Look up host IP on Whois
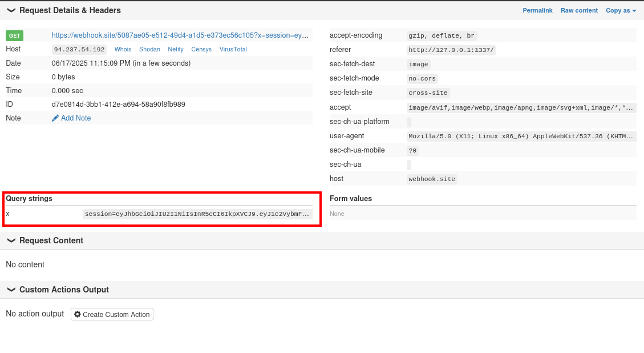 (x=123, y=50)
